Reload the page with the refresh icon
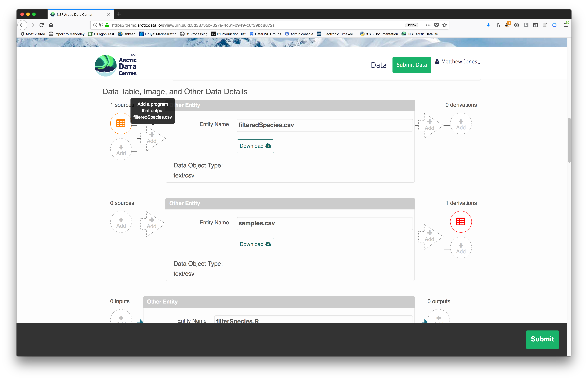 (42, 25)
